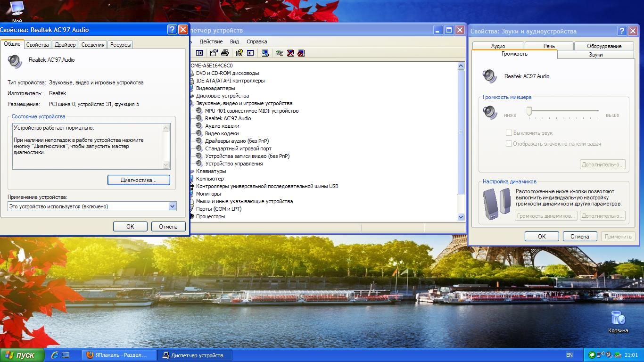
Task: Click Show Desktop quick launch icon
Action: pyautogui.click(x=66, y=355)
